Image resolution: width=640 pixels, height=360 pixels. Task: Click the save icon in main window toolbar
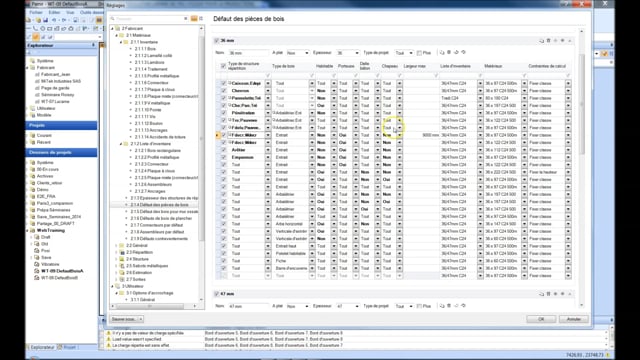45,20
